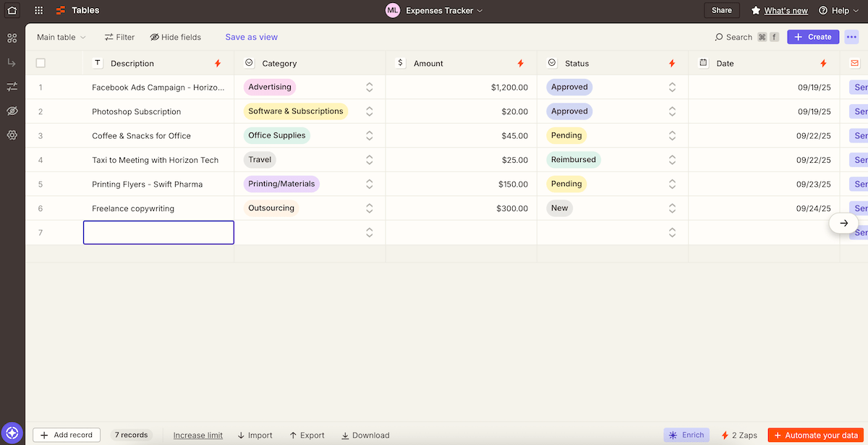Click the T text-field icon in Description header

(98, 64)
